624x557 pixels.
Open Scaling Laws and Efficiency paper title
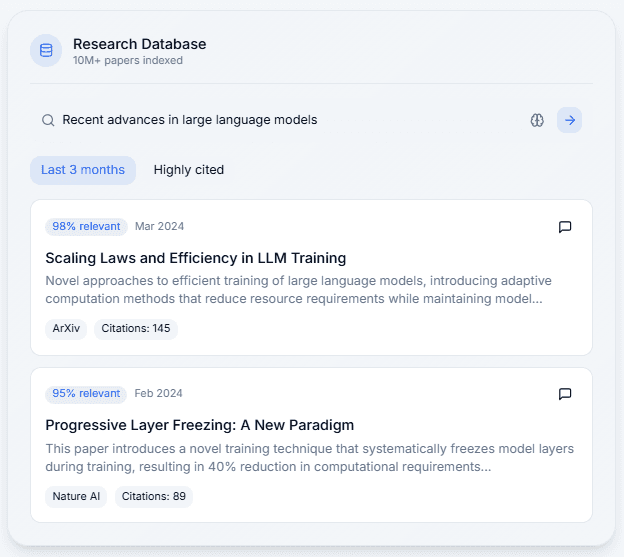point(195,258)
